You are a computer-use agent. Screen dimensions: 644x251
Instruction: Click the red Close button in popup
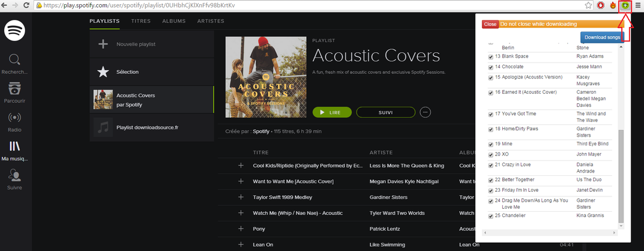(x=491, y=24)
